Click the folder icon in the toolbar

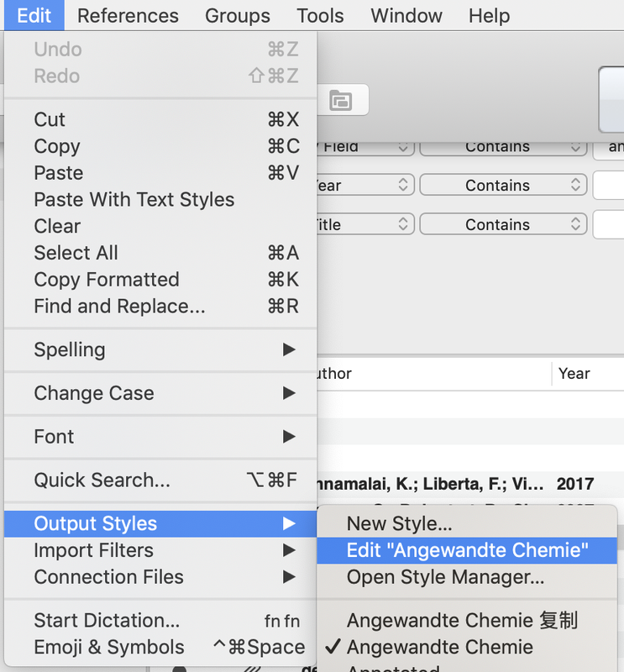click(x=340, y=101)
